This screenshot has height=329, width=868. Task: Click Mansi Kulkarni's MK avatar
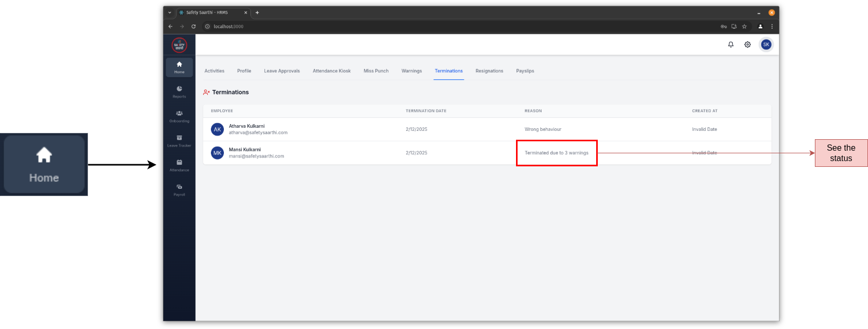tap(217, 153)
